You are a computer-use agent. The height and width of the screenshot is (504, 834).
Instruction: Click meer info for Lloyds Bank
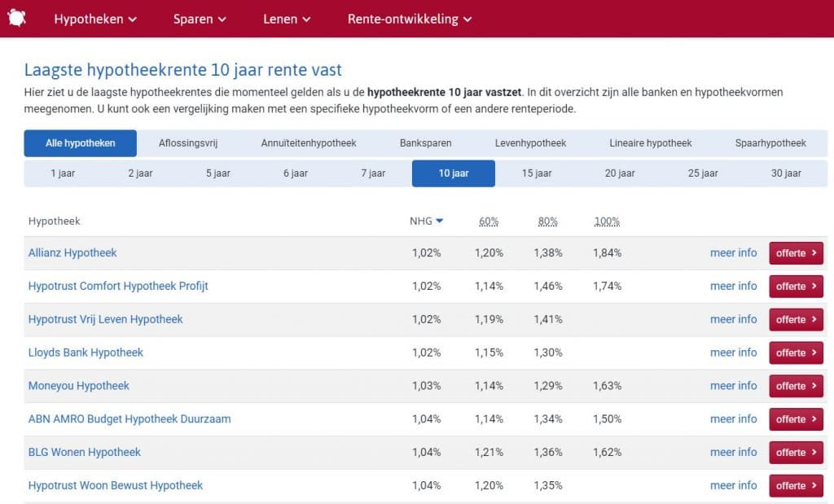(x=734, y=353)
